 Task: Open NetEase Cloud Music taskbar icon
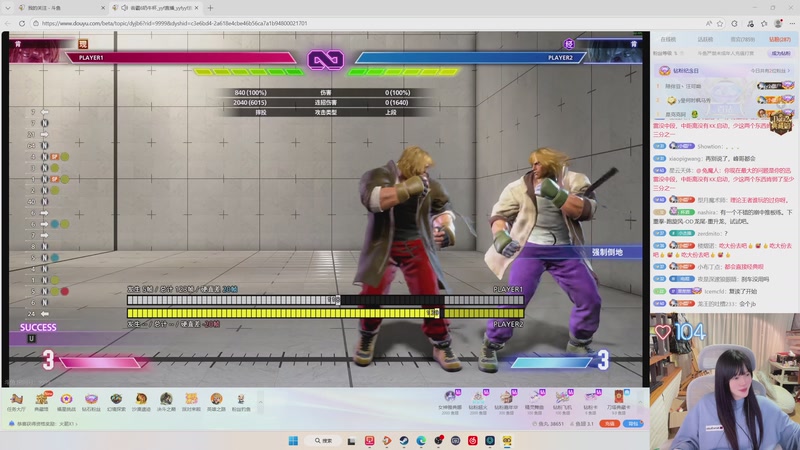[x=472, y=440]
